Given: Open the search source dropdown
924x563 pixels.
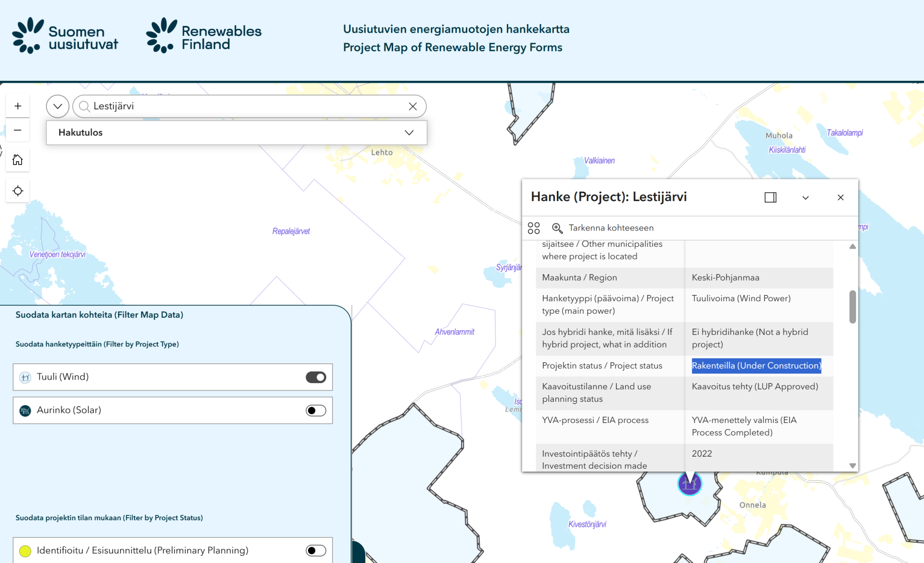Looking at the screenshot, I should click(58, 106).
